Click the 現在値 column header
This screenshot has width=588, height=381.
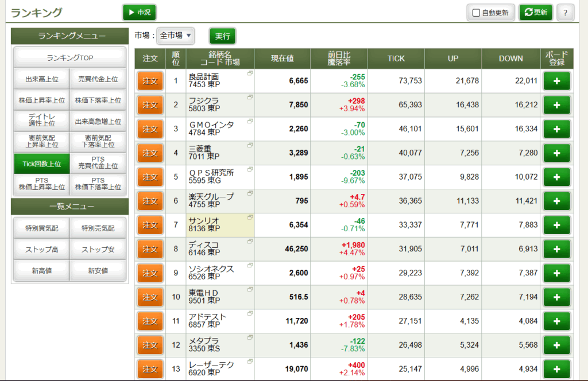pos(283,59)
